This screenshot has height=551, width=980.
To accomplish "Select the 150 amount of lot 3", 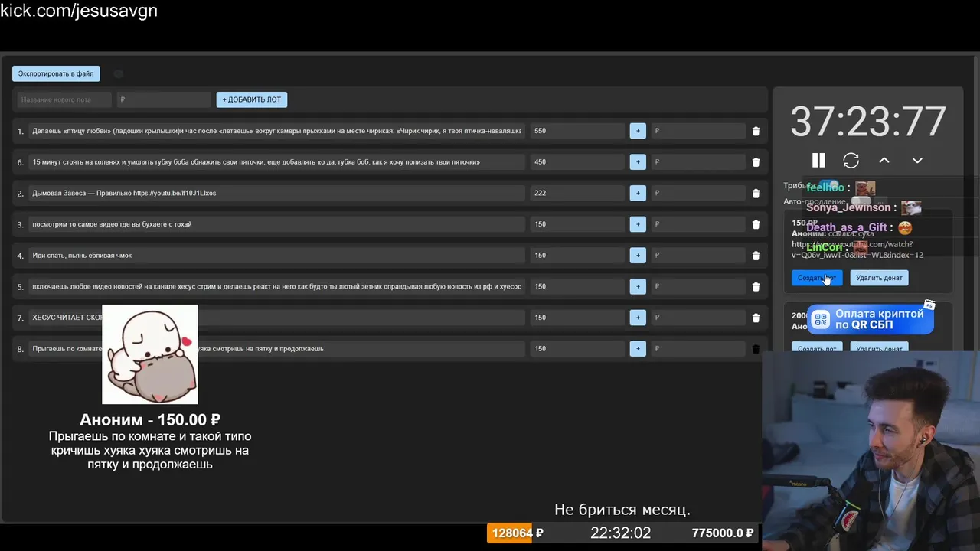I will pos(577,224).
